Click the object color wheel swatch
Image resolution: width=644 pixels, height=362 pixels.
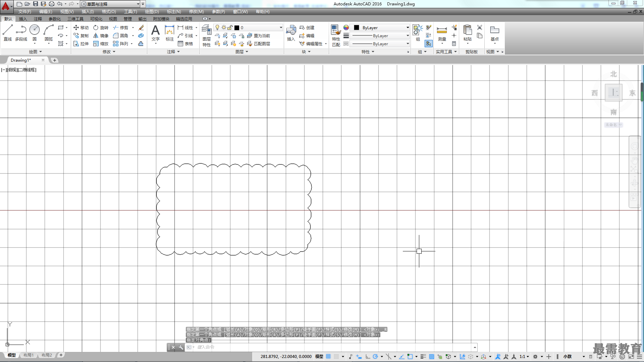tap(346, 27)
